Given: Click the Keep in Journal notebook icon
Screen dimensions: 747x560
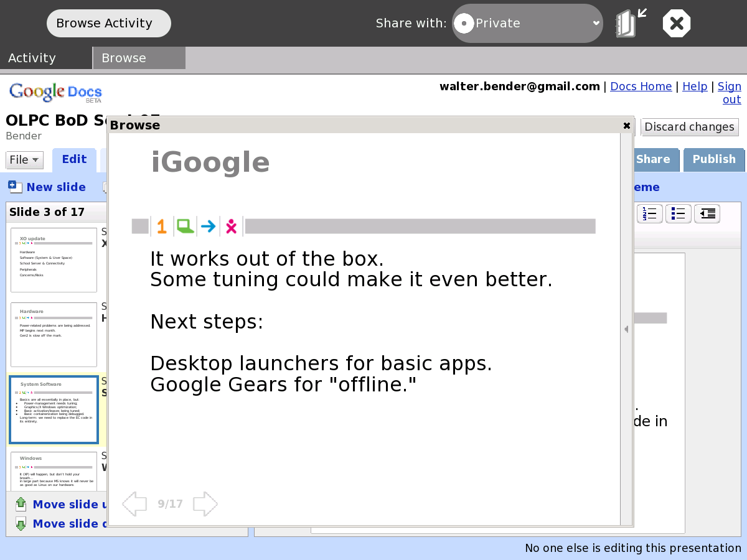Looking at the screenshot, I should point(630,24).
